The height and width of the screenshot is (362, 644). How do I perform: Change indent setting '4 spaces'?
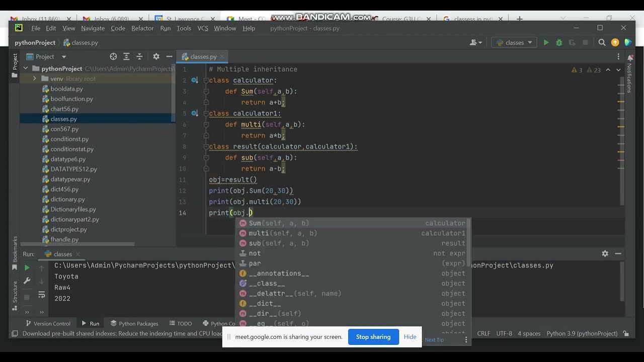point(529,333)
